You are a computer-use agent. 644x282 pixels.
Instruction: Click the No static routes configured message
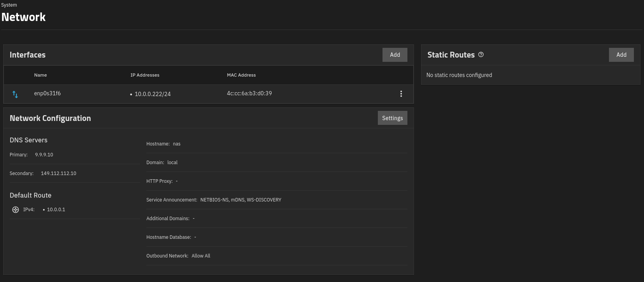pos(459,75)
